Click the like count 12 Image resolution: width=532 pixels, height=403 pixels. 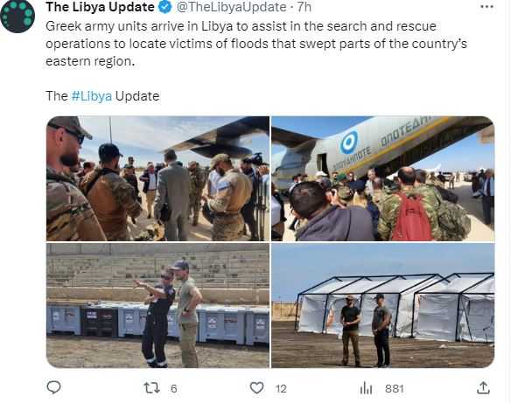click(x=281, y=388)
